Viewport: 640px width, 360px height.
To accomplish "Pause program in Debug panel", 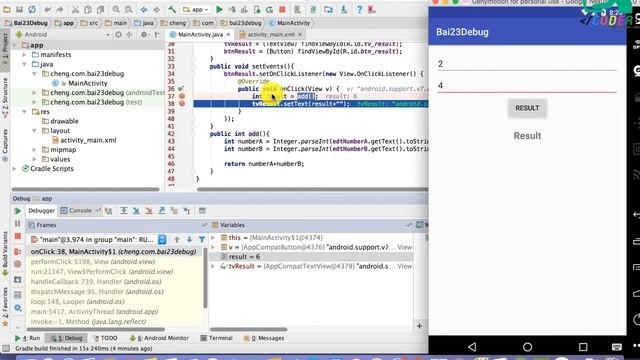I will (18, 224).
